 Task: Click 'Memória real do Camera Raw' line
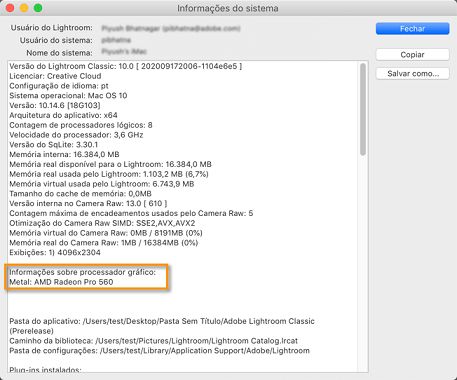tap(104, 243)
